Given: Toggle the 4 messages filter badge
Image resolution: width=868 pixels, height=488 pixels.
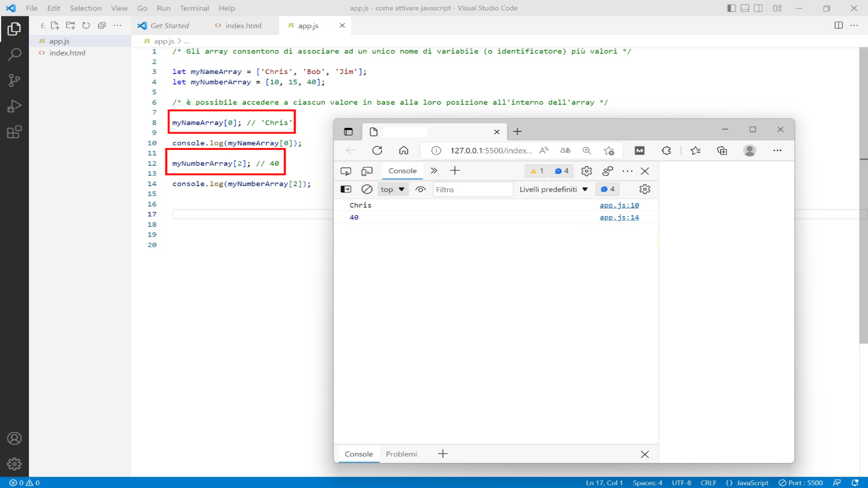Looking at the screenshot, I should [561, 171].
